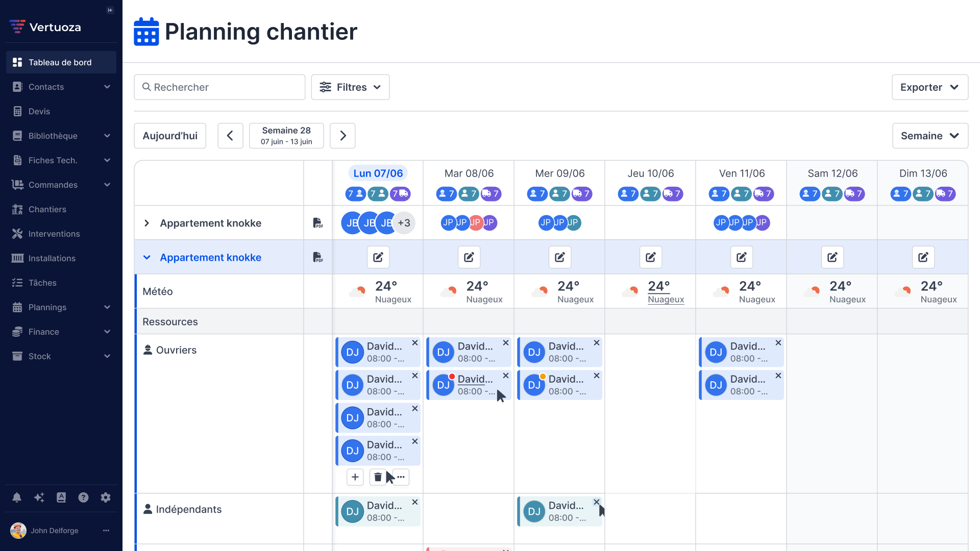Click the trash icon under the worker cards
The width and height of the screenshot is (980, 551).
coord(378,477)
